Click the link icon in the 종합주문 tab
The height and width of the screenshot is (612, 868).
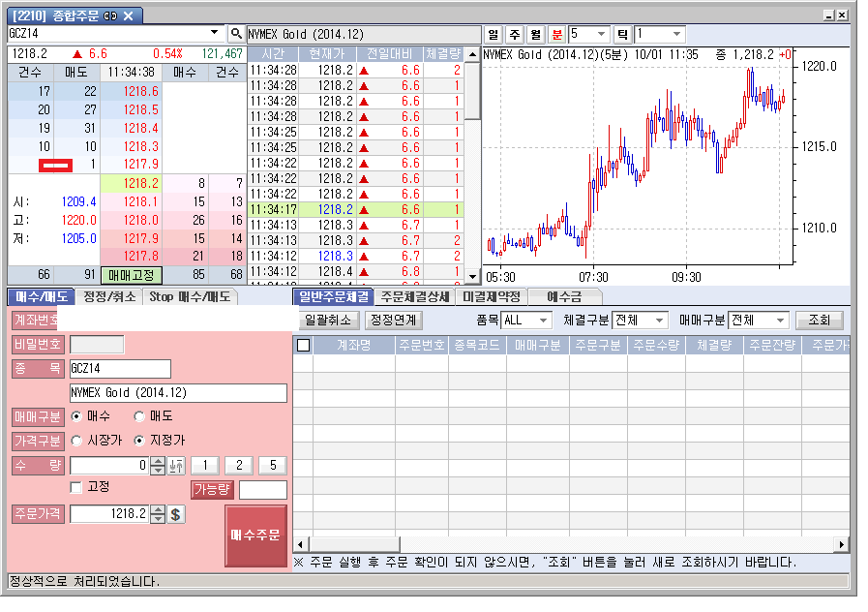pos(109,15)
